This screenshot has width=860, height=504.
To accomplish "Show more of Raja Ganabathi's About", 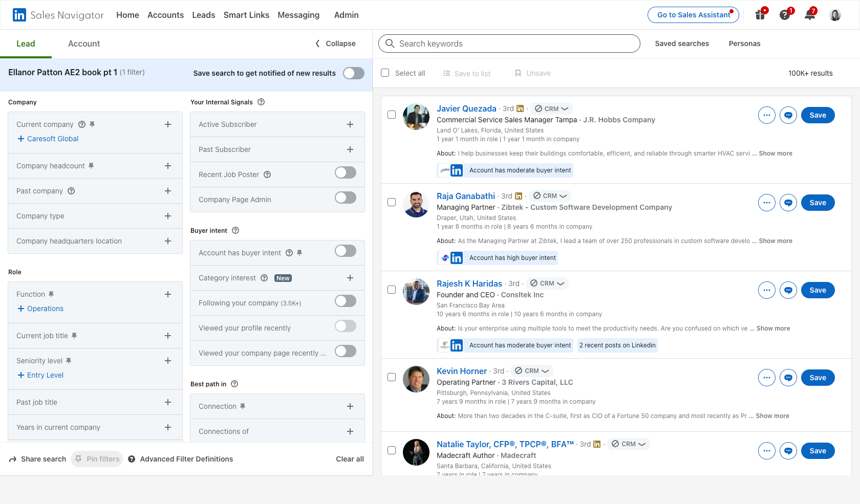I will coord(776,241).
